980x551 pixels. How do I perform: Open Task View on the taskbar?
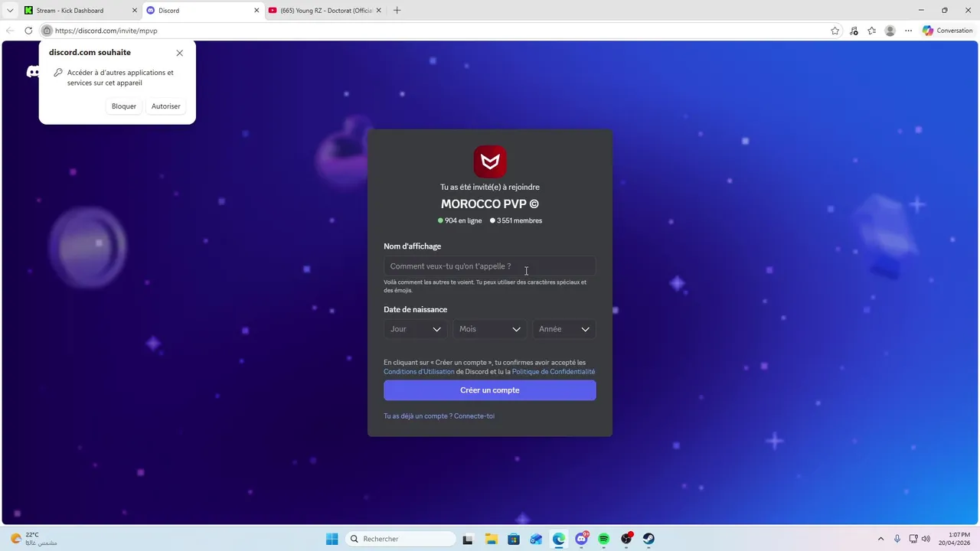(x=468, y=539)
